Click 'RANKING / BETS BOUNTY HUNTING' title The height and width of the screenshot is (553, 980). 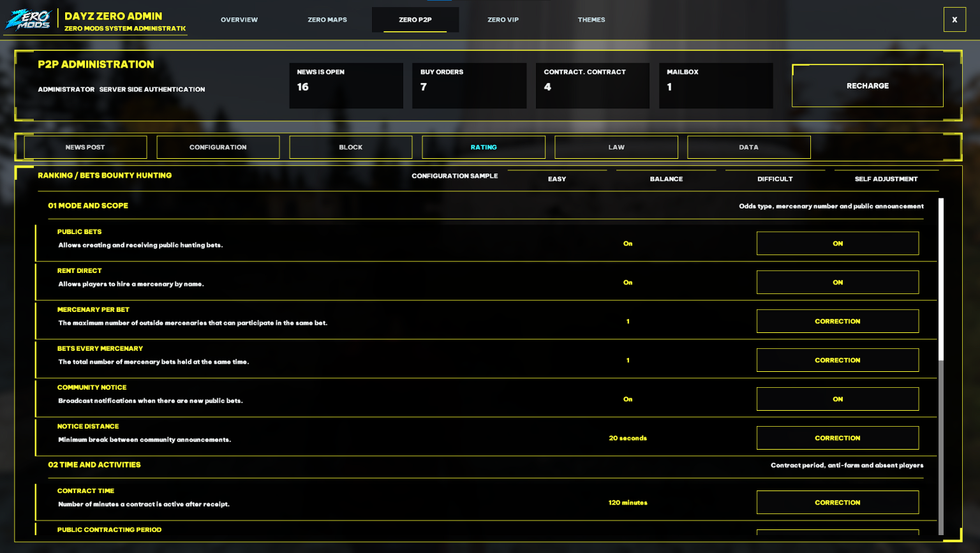105,175
